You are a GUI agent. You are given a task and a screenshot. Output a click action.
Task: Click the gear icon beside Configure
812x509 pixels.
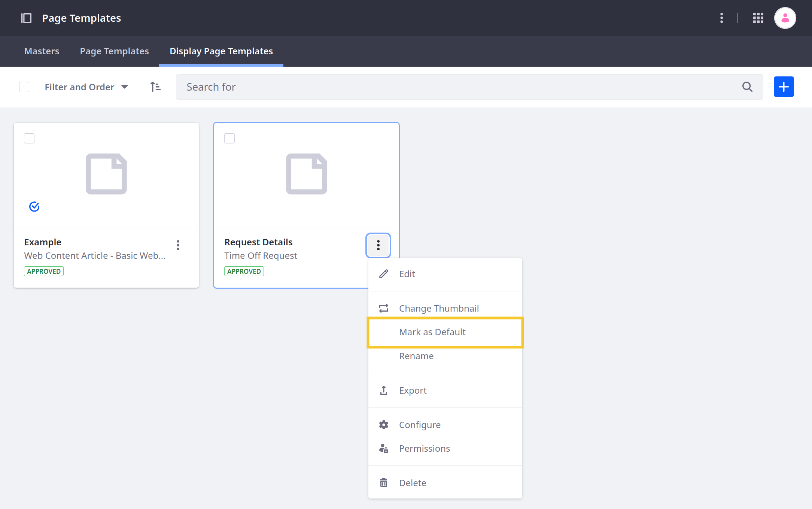tap(384, 425)
